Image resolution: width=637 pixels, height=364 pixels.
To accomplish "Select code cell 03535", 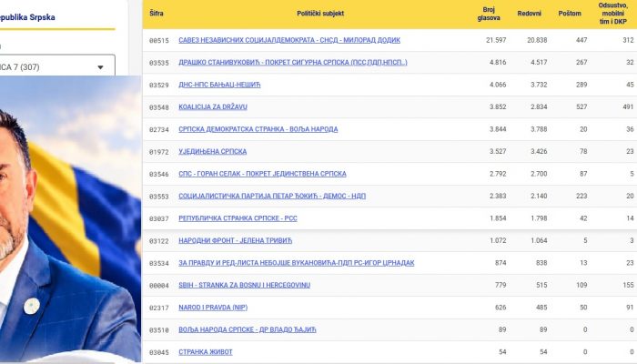I will pyautogui.click(x=159, y=63).
